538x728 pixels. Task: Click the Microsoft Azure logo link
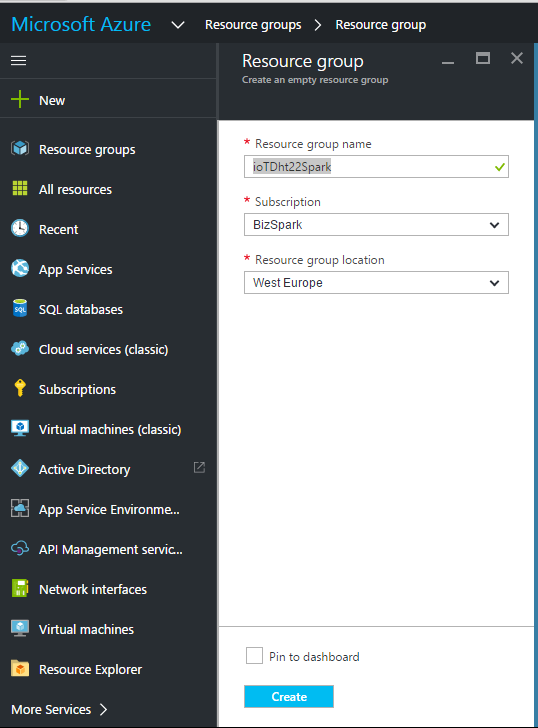pyautogui.click(x=81, y=24)
